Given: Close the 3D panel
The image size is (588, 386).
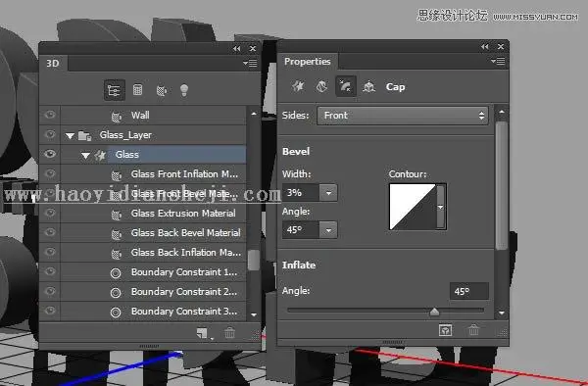Looking at the screenshot, I should tap(253, 49).
